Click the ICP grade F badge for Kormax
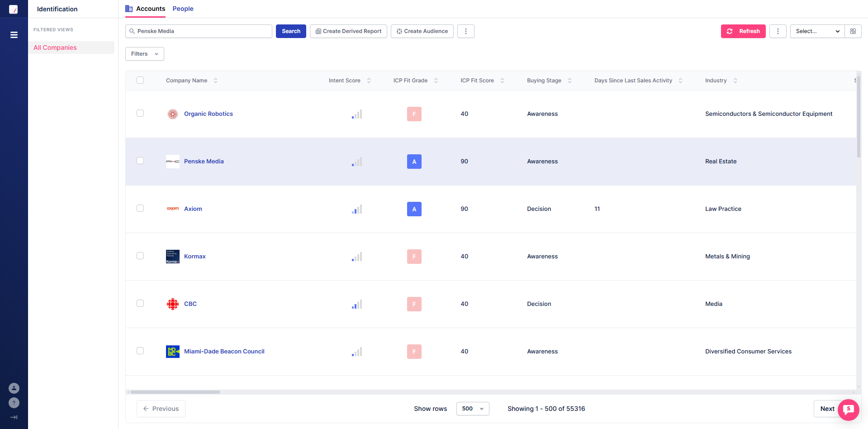 click(x=414, y=257)
